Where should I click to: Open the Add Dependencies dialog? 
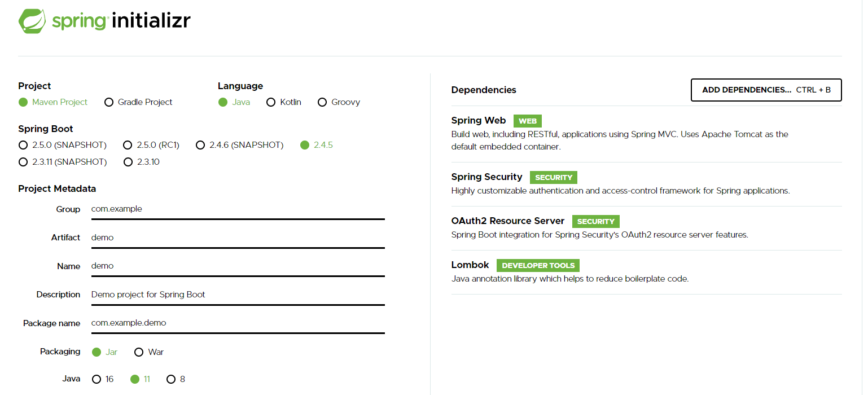766,90
